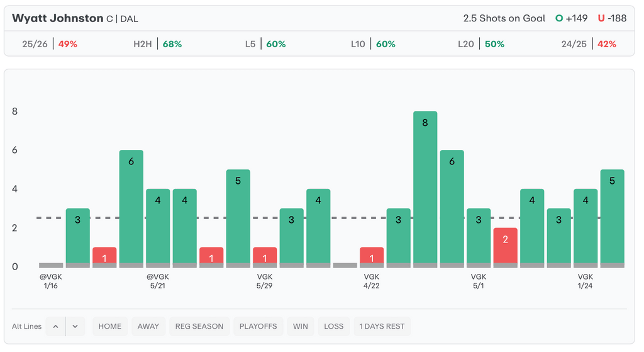
Task: Open the L20 hit rate split
Action: [481, 44]
